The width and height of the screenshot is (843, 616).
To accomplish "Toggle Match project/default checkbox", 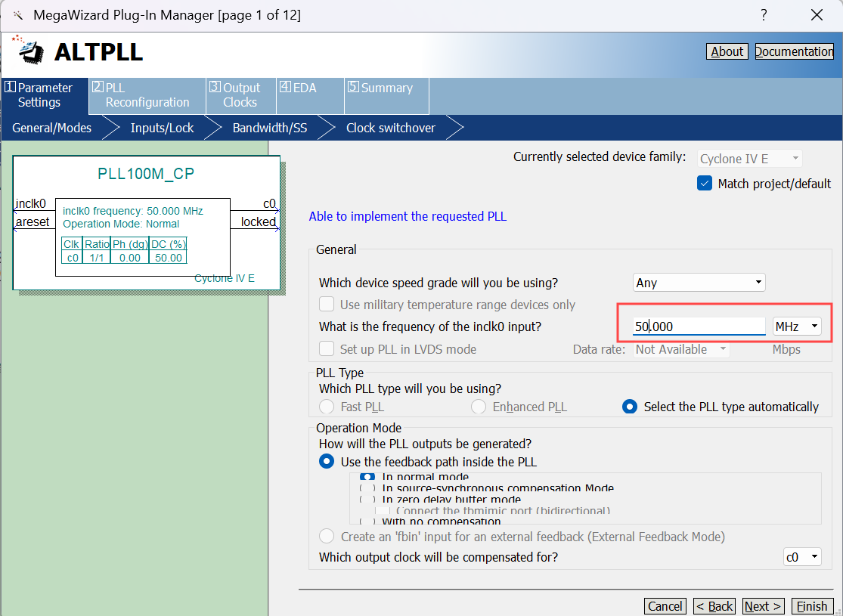I will (x=705, y=184).
